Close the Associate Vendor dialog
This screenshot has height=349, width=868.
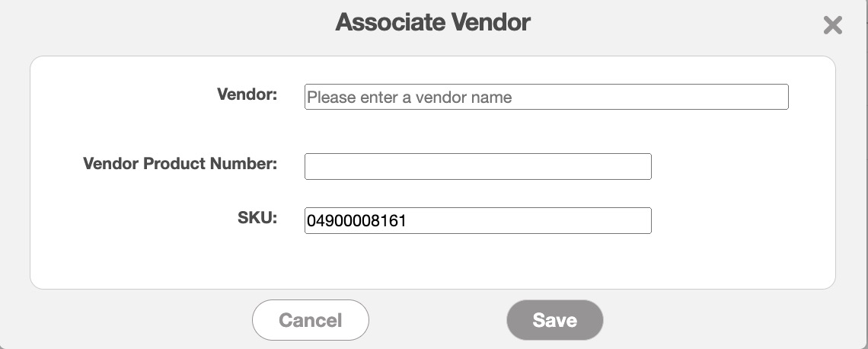(832, 26)
